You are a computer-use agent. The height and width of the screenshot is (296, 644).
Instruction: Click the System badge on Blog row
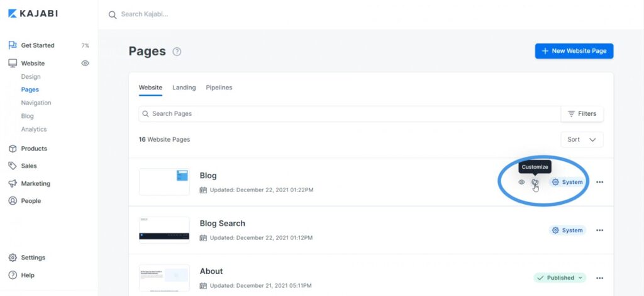coord(568,182)
